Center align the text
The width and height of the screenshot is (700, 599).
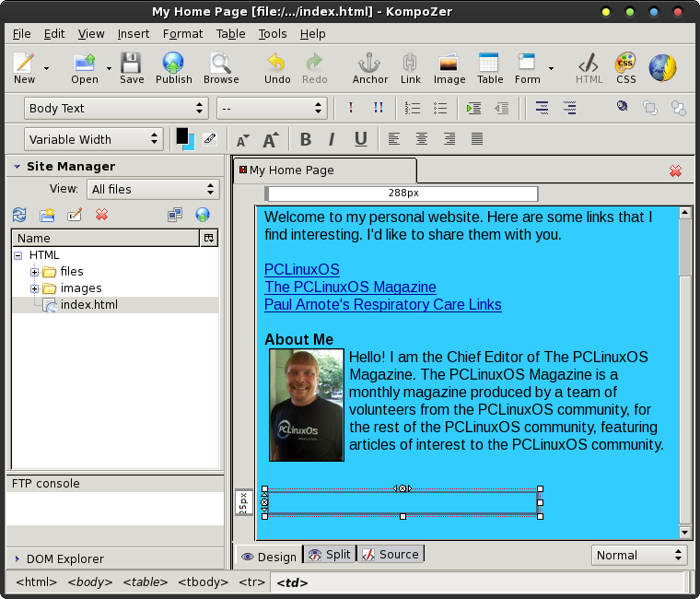422,139
